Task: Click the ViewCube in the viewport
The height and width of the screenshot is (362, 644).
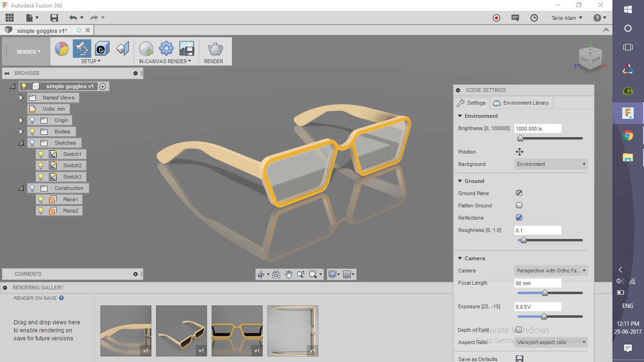Action: pyautogui.click(x=590, y=58)
